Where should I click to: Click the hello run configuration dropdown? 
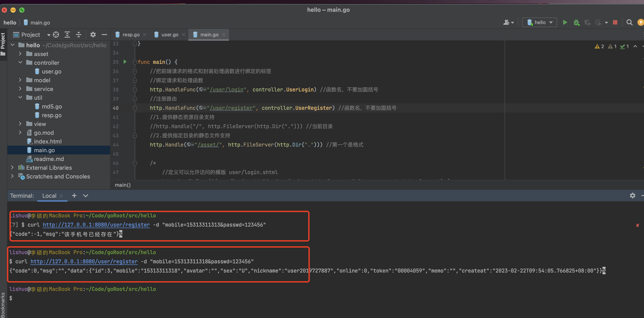click(540, 23)
